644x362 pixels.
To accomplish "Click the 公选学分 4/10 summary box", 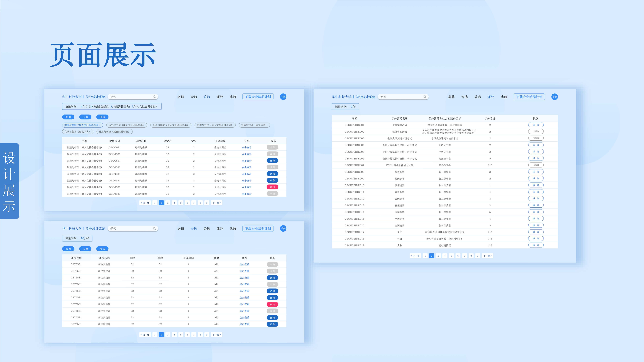I will pyautogui.click(x=112, y=106).
